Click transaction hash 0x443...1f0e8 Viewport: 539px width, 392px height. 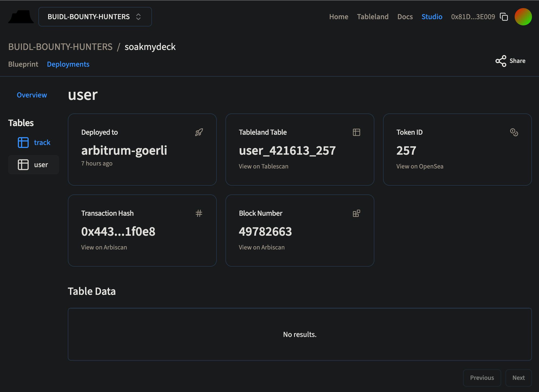[x=118, y=231]
